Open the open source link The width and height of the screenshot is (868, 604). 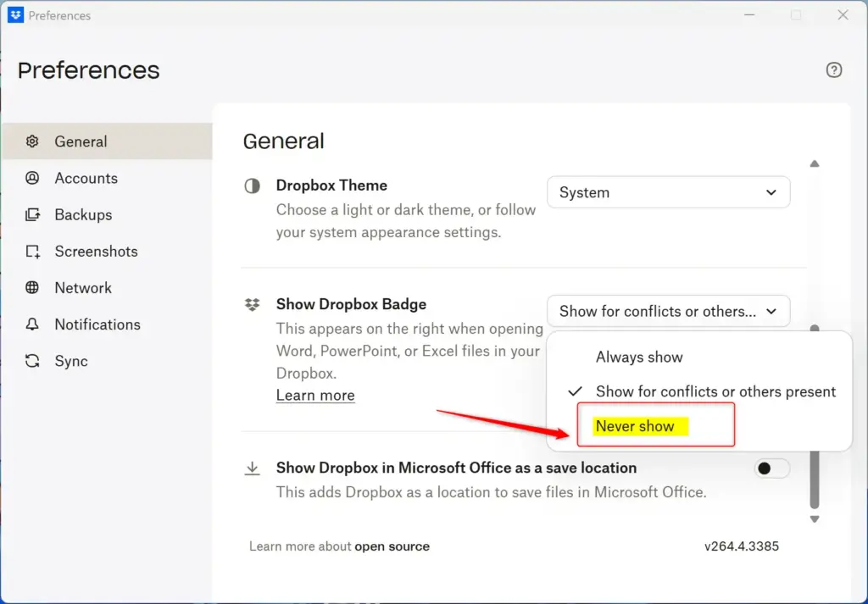pyautogui.click(x=392, y=546)
